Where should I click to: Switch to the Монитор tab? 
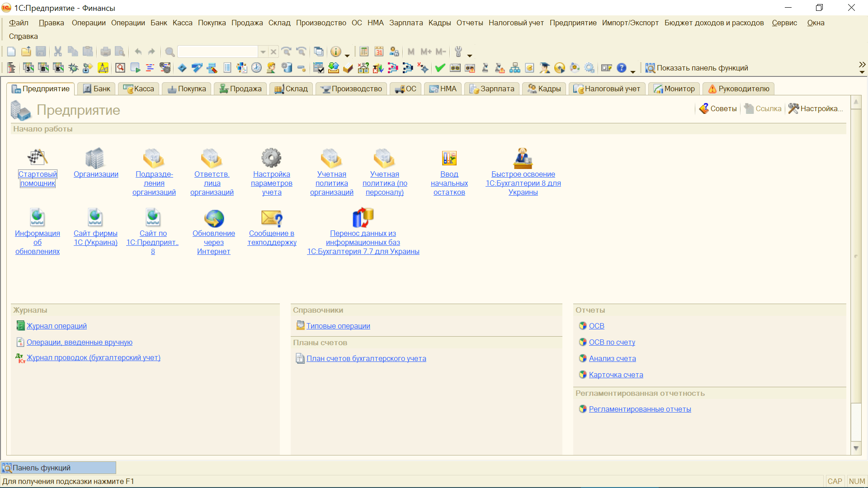pyautogui.click(x=674, y=89)
